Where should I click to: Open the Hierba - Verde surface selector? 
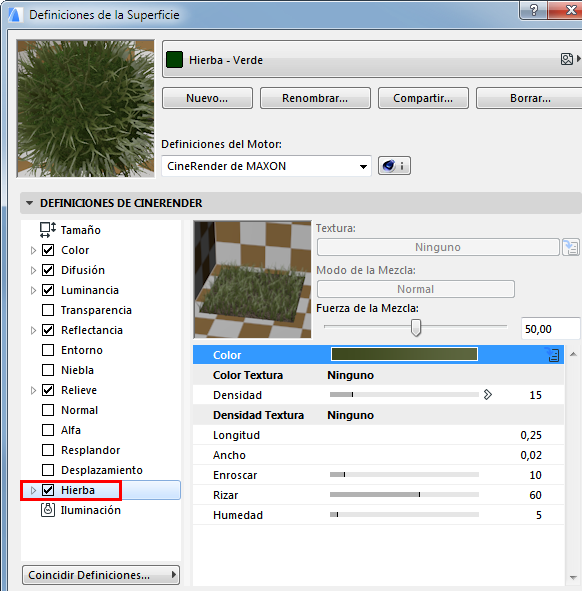coord(372,60)
